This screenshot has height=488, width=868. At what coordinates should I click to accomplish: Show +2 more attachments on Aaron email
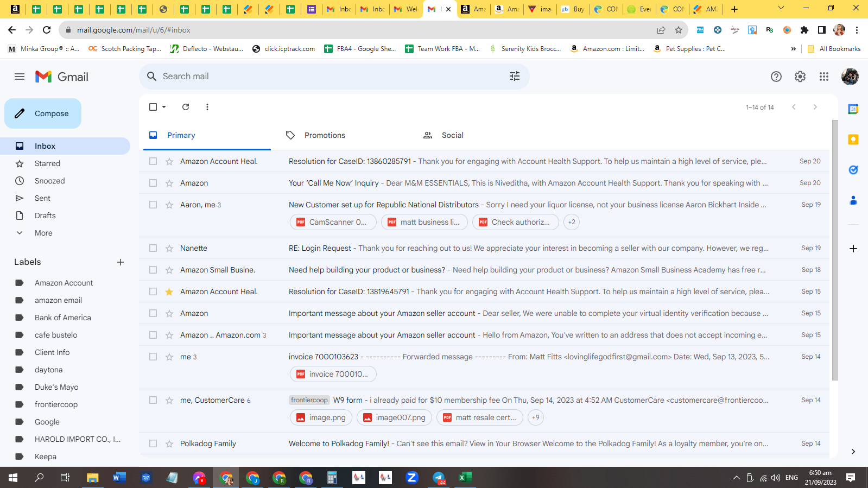point(572,222)
